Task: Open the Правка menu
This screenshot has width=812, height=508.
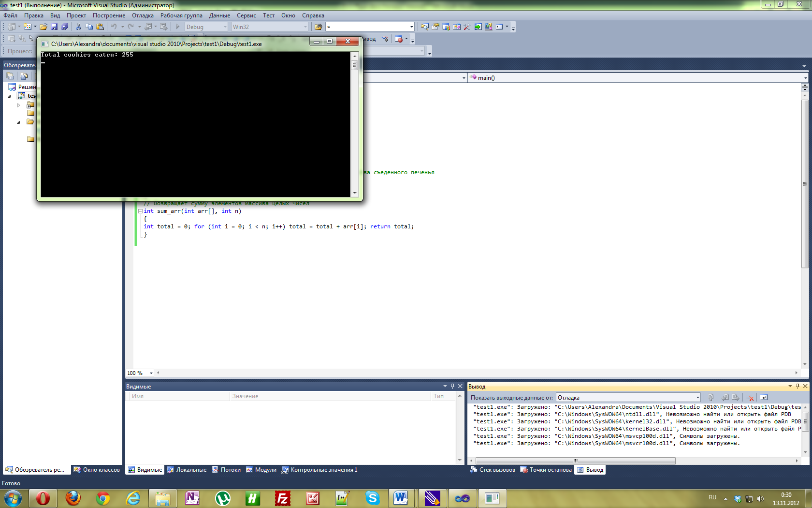Action: point(34,15)
